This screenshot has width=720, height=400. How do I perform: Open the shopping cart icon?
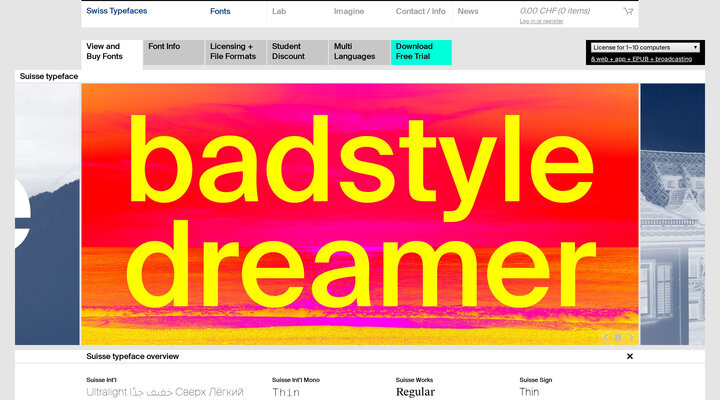628,11
